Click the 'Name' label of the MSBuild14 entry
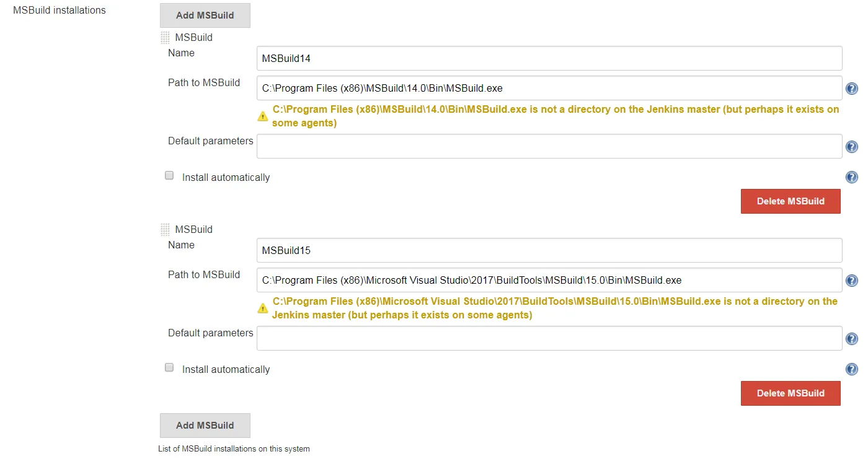The height and width of the screenshot is (459, 868). [181, 53]
